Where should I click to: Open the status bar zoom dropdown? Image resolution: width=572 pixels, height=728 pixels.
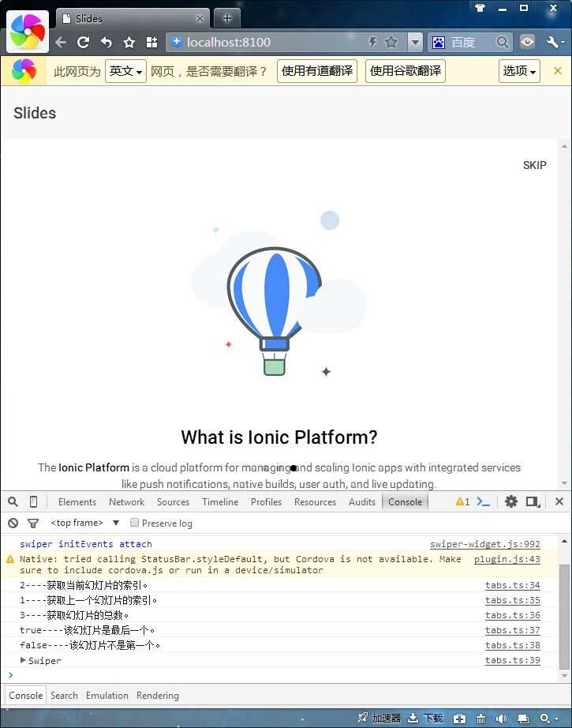pyautogui.click(x=549, y=719)
